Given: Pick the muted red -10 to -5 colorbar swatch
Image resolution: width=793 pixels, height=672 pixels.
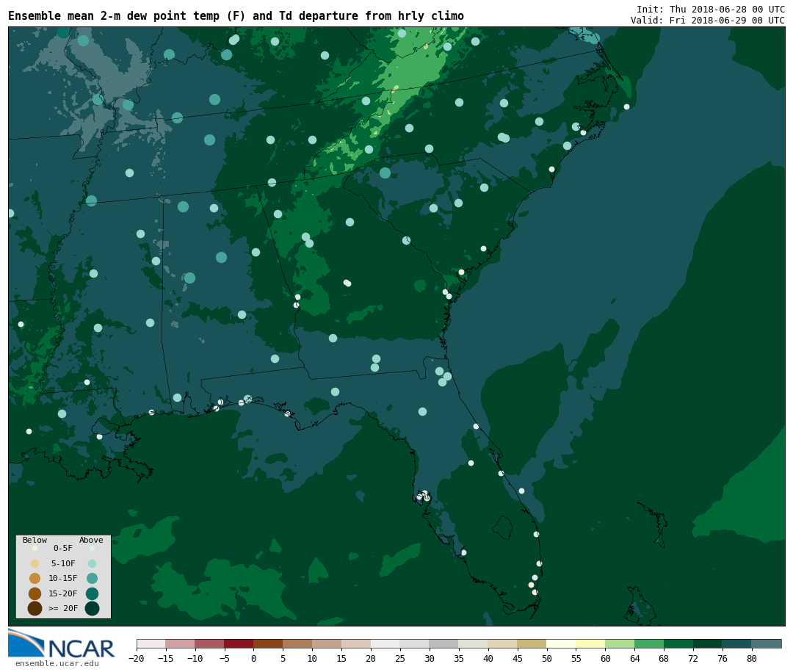Looking at the screenshot, I should pos(210,643).
